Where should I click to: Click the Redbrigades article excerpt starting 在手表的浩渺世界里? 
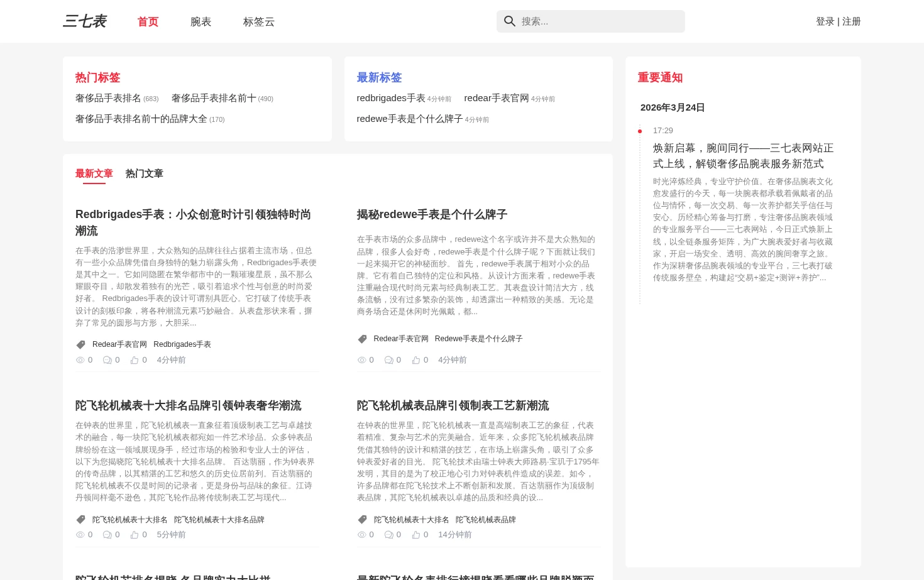tap(196, 287)
